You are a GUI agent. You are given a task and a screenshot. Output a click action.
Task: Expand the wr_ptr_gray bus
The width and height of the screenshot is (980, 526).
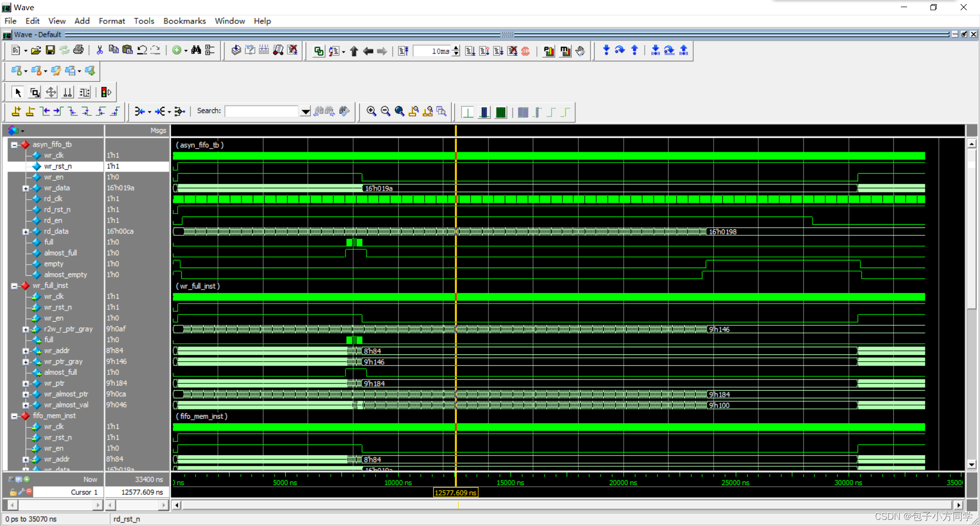[x=26, y=362]
